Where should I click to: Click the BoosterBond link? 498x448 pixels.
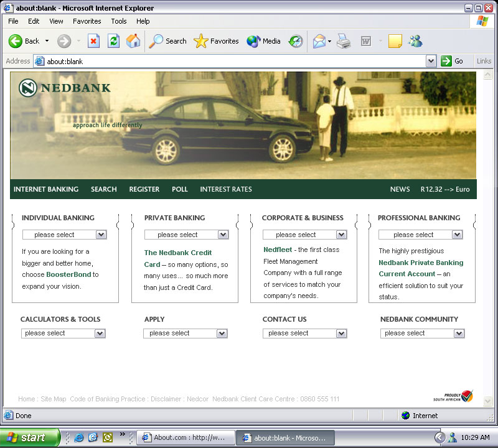coord(68,274)
